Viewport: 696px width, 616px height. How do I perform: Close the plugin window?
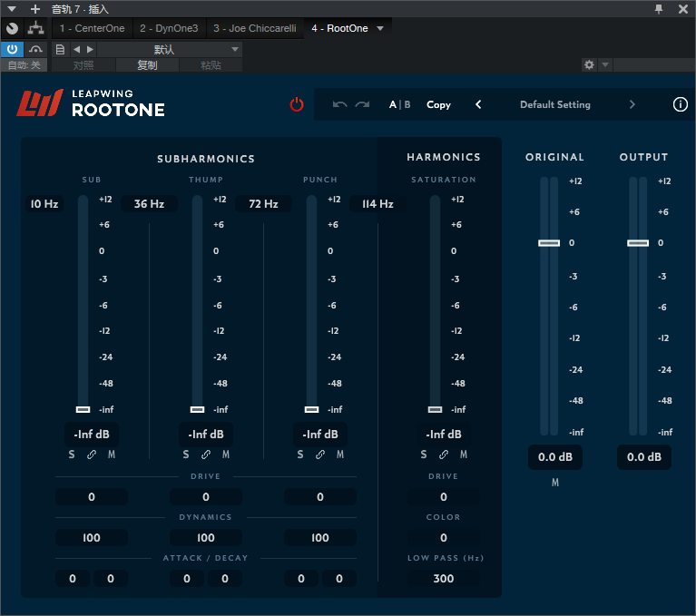(683, 9)
